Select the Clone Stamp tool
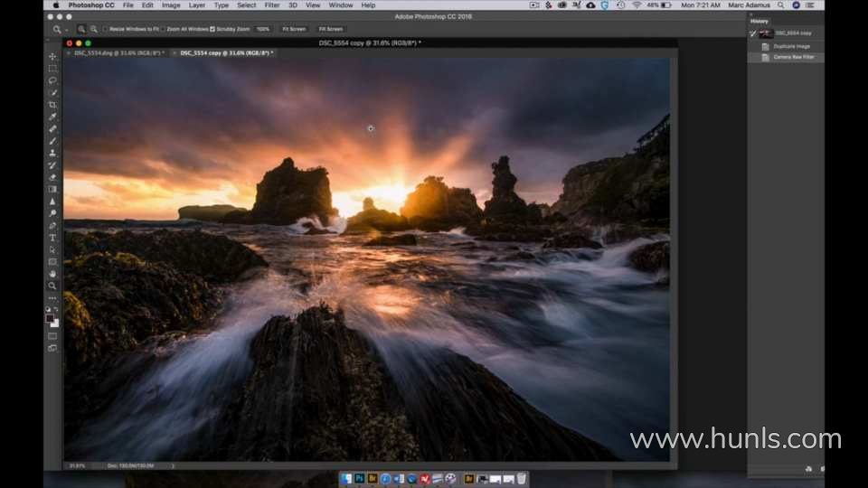The width and height of the screenshot is (868, 488). pyautogui.click(x=52, y=153)
